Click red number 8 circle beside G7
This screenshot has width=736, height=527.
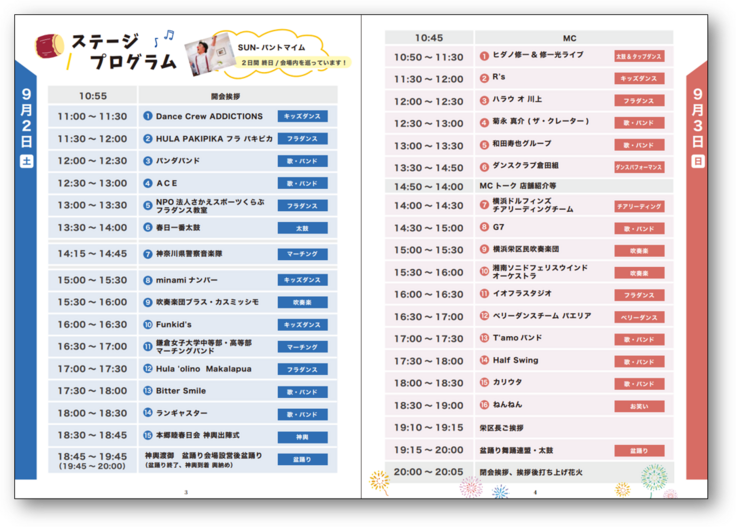(x=484, y=227)
